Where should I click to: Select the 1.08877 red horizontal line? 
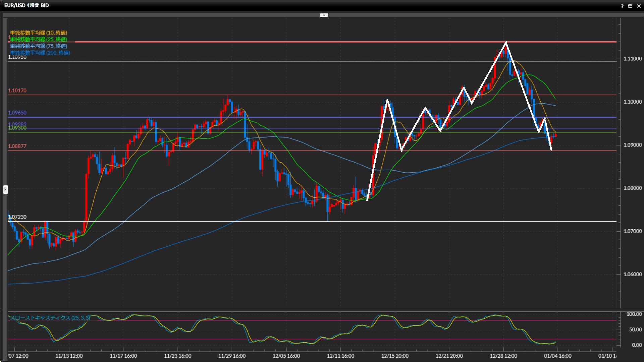(x=50, y=150)
